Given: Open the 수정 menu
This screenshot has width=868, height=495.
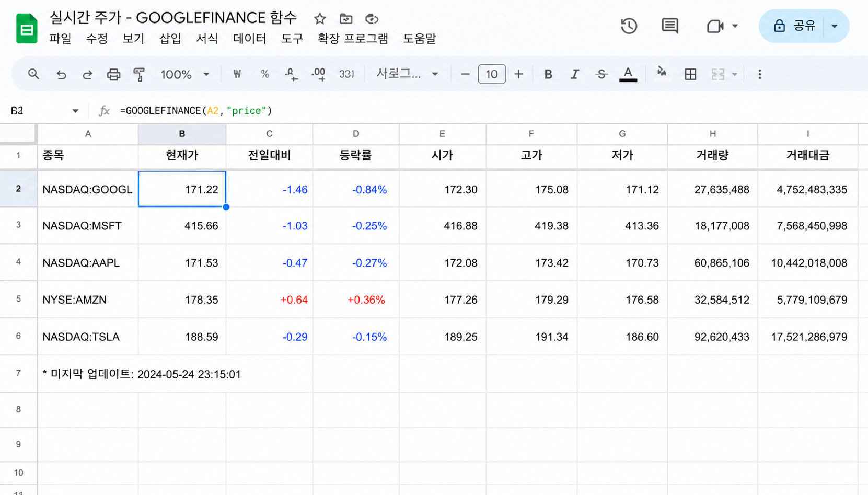Looking at the screenshot, I should click(x=97, y=39).
